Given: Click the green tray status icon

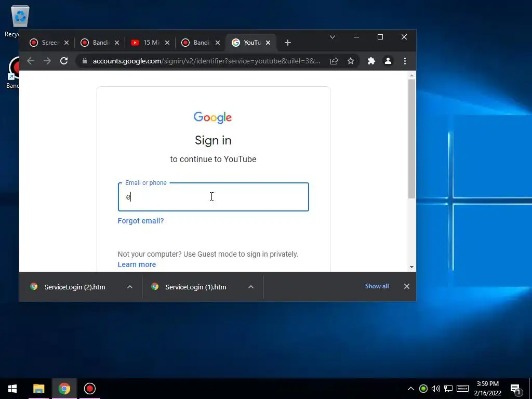Looking at the screenshot, I should click(423, 389).
